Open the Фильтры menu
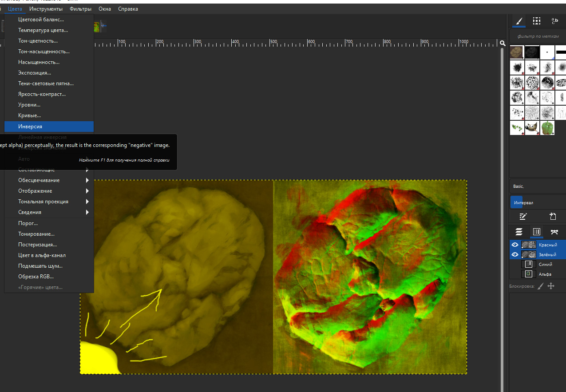The image size is (566, 392). [x=80, y=9]
